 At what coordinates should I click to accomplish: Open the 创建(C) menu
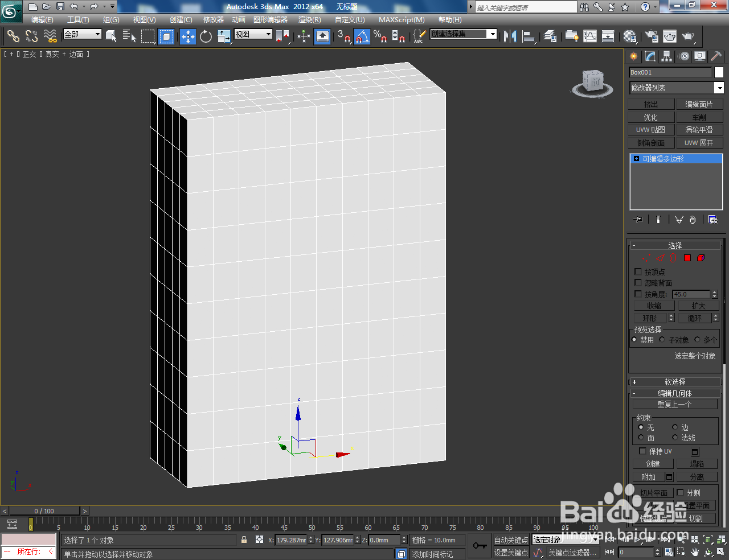point(181,20)
